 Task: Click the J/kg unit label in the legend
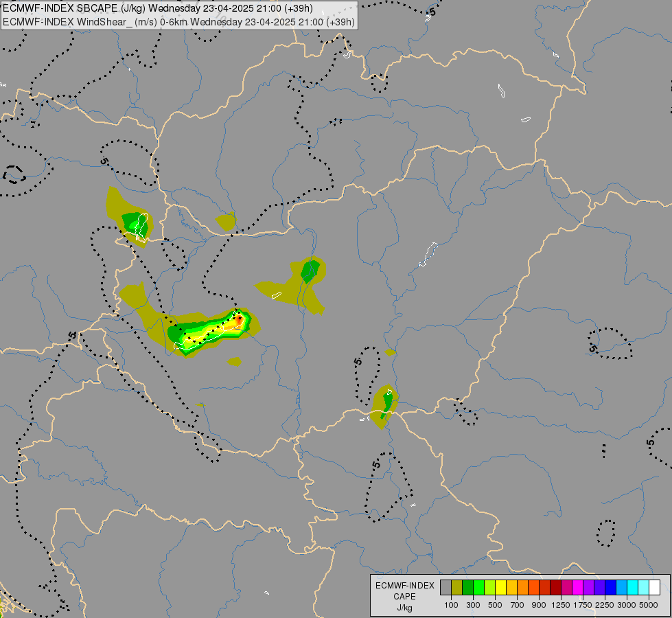pyautogui.click(x=404, y=608)
